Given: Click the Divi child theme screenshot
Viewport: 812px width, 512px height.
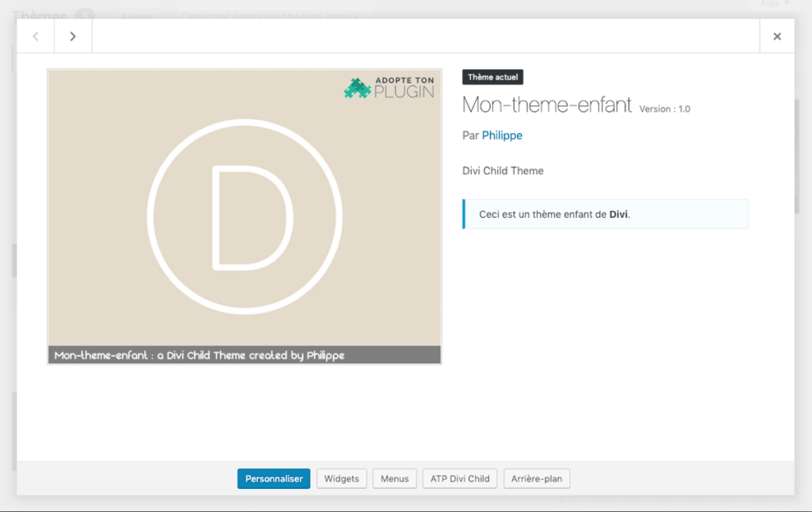Looking at the screenshot, I should coord(244,216).
